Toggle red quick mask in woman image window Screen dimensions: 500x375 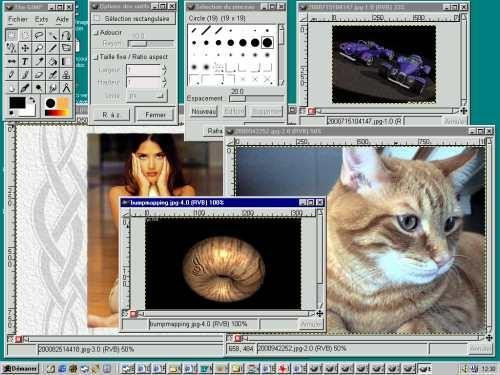18,339
